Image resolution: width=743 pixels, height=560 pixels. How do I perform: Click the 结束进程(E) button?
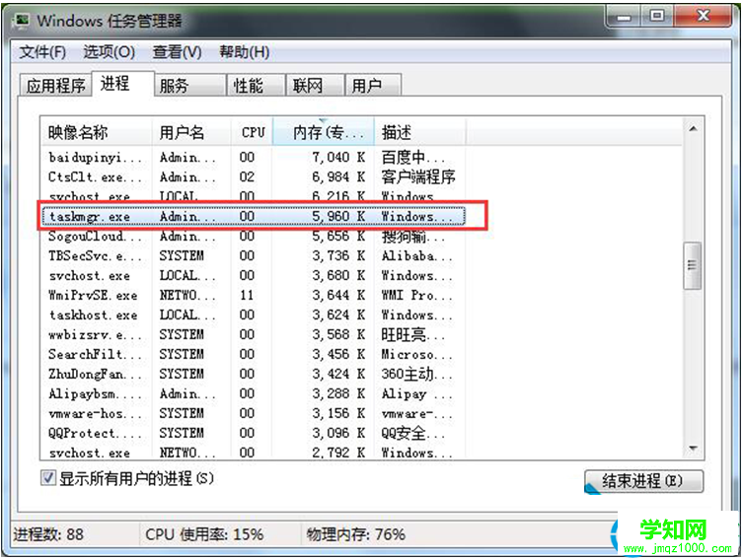(x=643, y=481)
